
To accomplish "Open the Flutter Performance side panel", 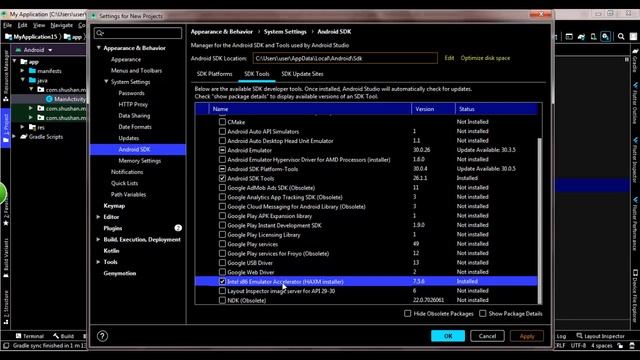I will click(636, 224).
